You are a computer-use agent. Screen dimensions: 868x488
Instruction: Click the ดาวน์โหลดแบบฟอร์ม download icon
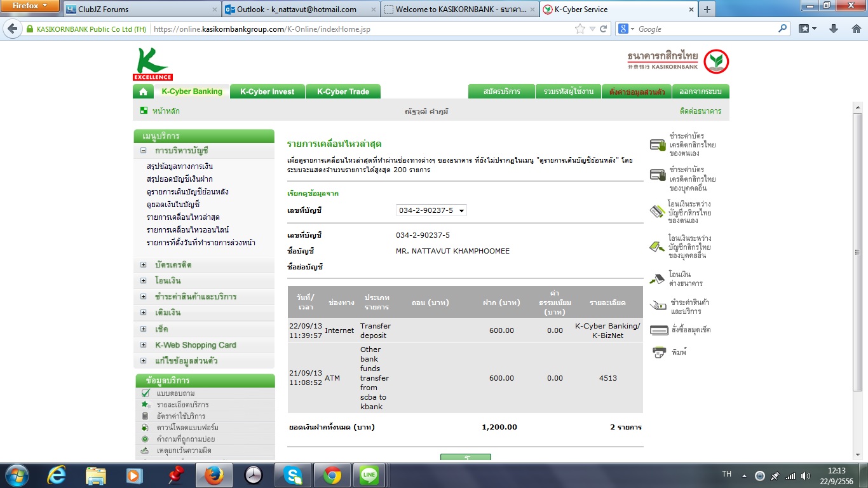(146, 428)
